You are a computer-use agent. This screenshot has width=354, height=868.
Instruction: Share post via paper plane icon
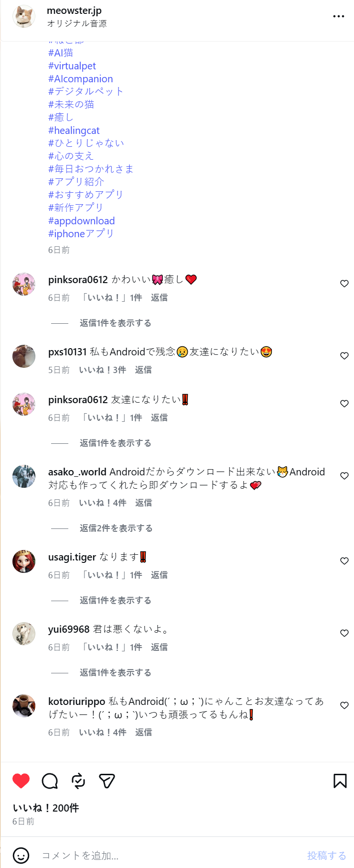[x=107, y=781]
